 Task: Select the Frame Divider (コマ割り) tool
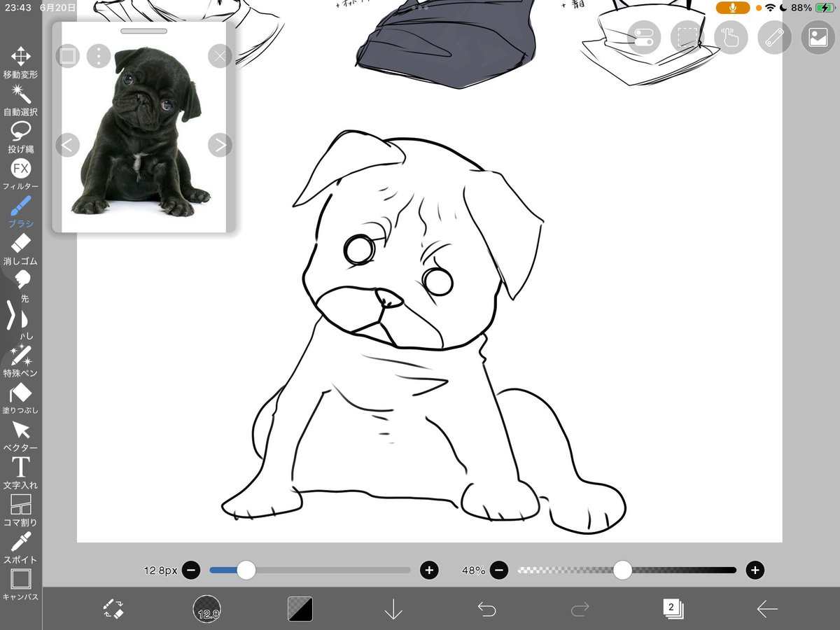click(21, 510)
